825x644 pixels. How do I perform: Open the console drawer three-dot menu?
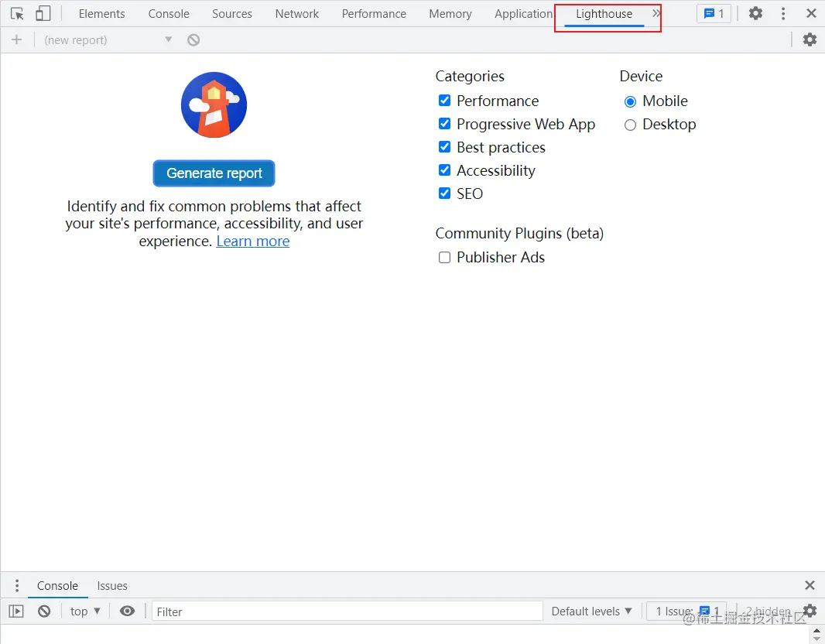click(x=17, y=586)
